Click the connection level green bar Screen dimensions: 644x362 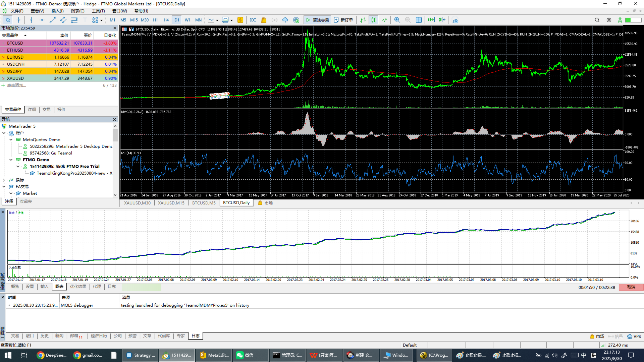pyautogui.click(x=633, y=20)
